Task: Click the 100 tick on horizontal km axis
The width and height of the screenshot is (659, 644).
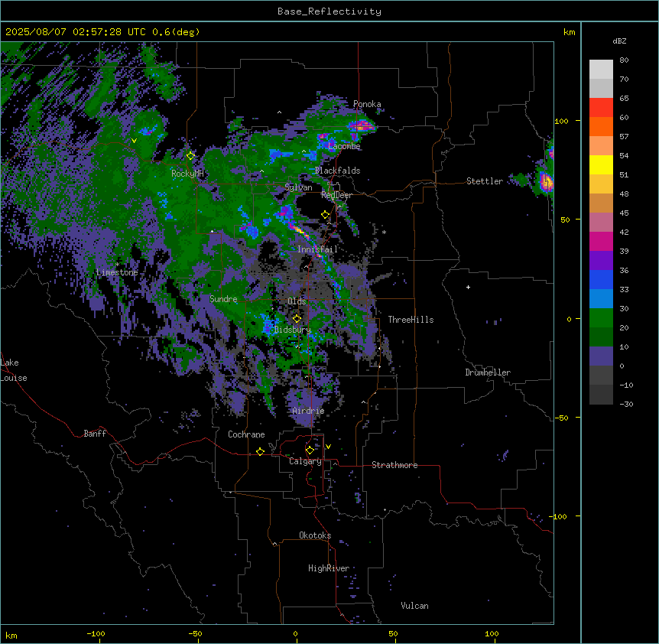Action: 492,634
